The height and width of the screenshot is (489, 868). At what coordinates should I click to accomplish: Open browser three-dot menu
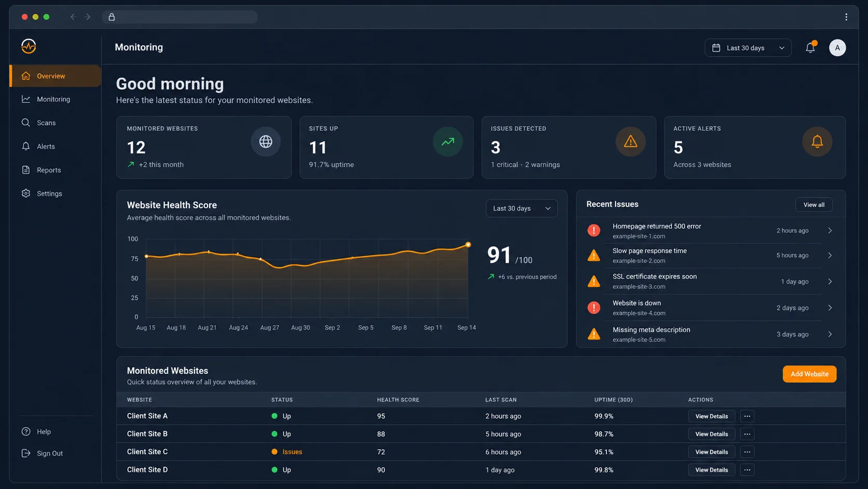(846, 17)
